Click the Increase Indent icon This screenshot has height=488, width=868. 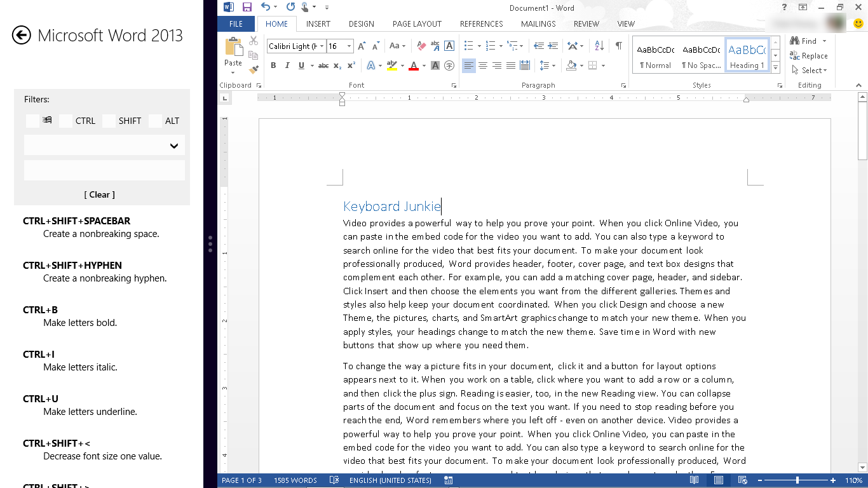pos(553,46)
